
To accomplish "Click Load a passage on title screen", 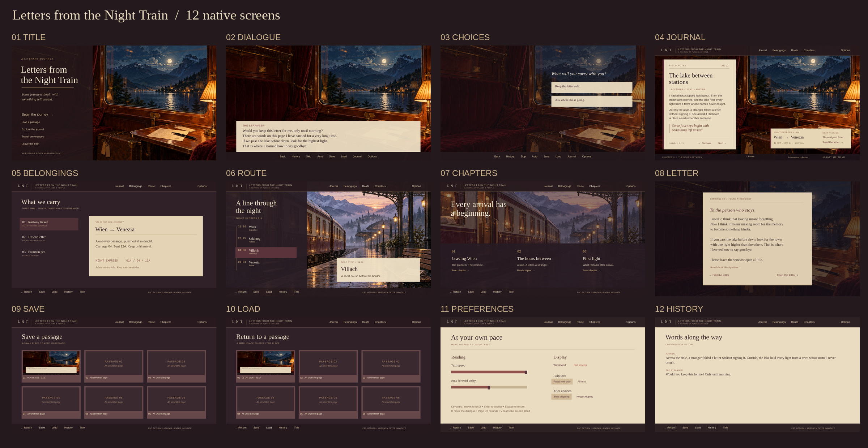I will (x=31, y=122).
